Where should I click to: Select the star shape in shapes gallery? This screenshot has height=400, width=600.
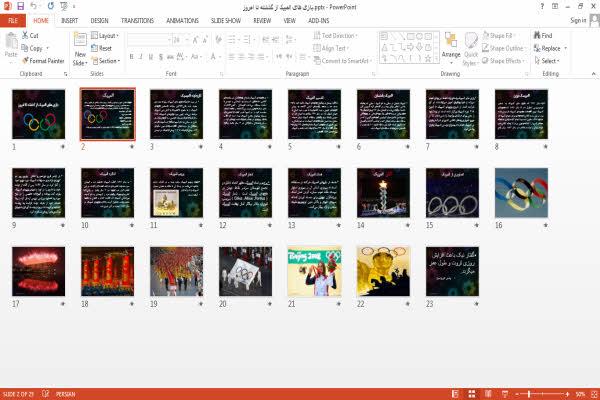(x=428, y=59)
